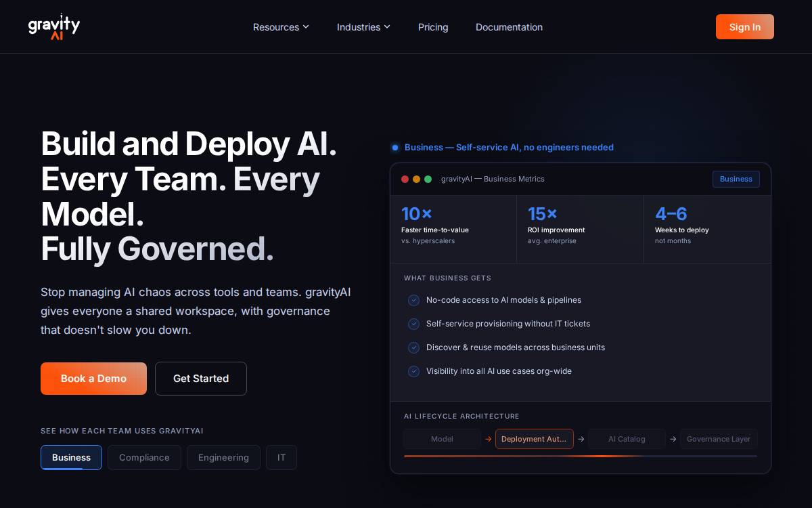Image resolution: width=812 pixels, height=508 pixels.
Task: Click the Book a Demo button
Action: (x=93, y=379)
